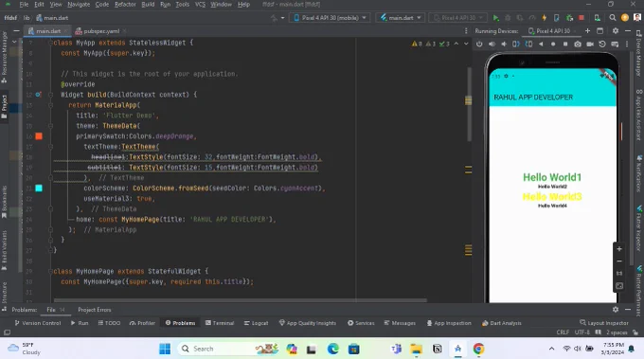Open the disabled Pixel 4 API 30 target dropdown
Screen dimensions: 644x359
click(x=458, y=18)
